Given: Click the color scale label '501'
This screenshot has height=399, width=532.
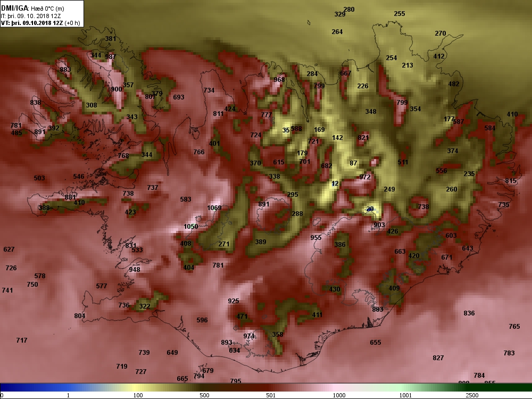Looking at the screenshot, I should pyautogui.click(x=271, y=395).
